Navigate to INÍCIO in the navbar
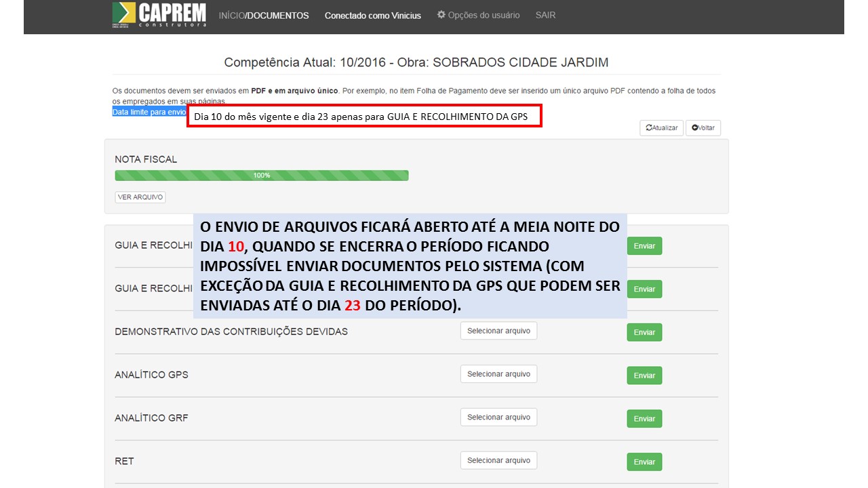The image size is (868, 488). 231,16
